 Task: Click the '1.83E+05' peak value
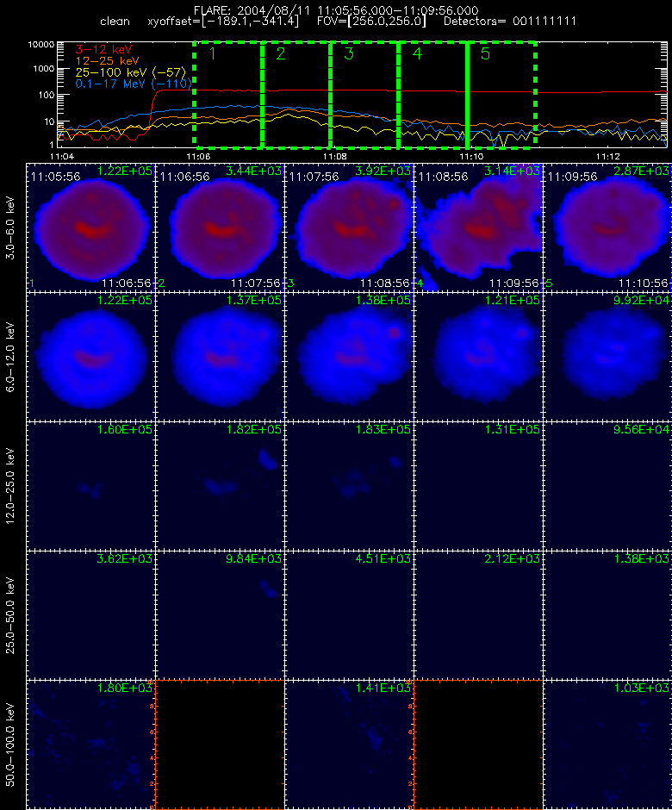383,429
